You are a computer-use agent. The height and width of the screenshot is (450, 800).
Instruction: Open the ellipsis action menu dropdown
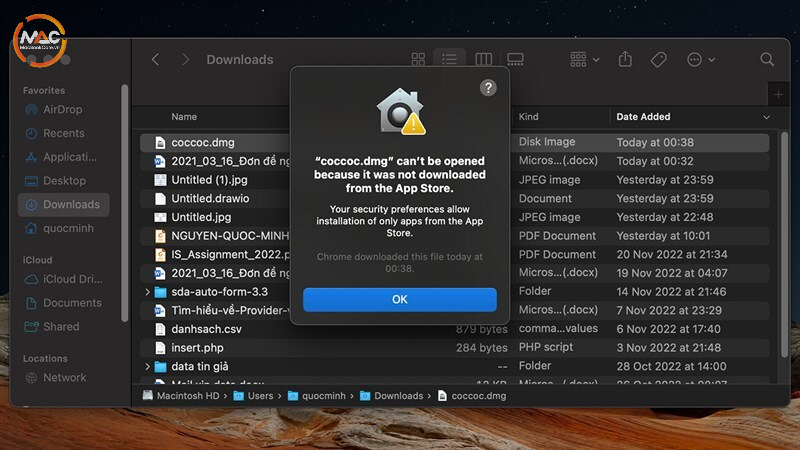(x=700, y=60)
